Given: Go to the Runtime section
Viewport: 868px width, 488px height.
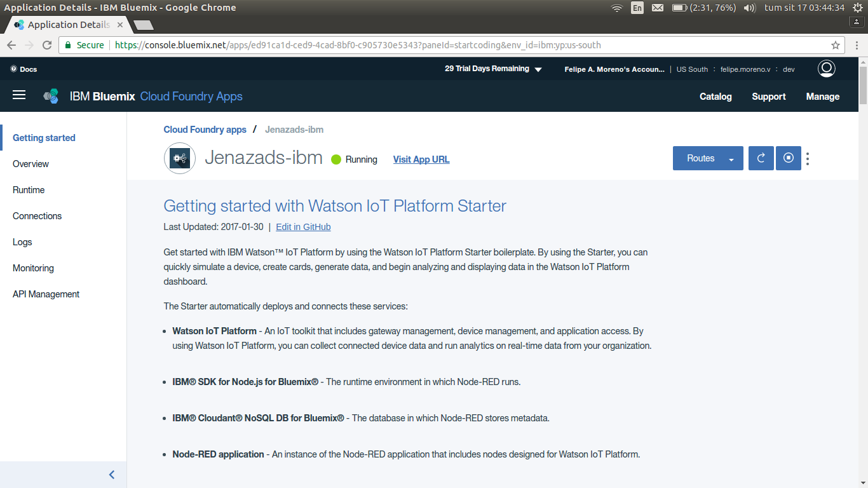Looking at the screenshot, I should click(29, 190).
